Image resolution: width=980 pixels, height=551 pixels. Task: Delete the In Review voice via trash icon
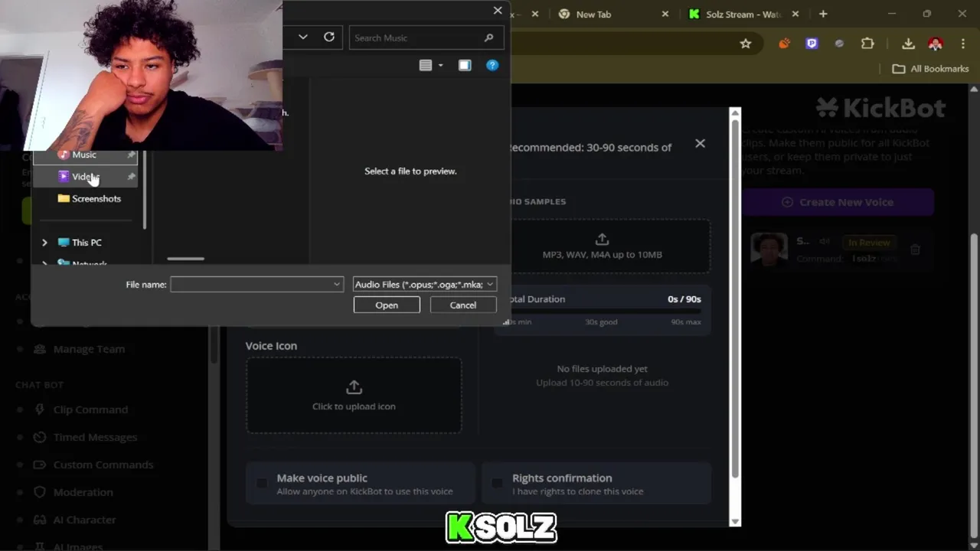tap(915, 249)
